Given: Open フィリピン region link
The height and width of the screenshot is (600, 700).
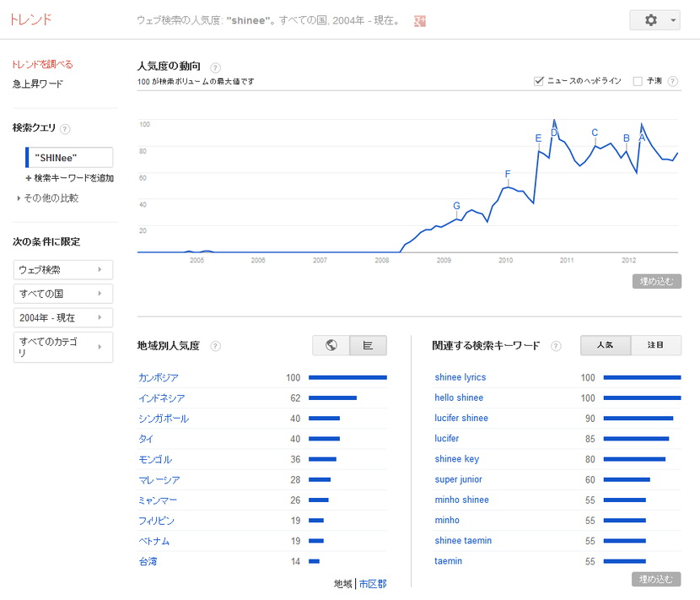Looking at the screenshot, I should 156,521.
